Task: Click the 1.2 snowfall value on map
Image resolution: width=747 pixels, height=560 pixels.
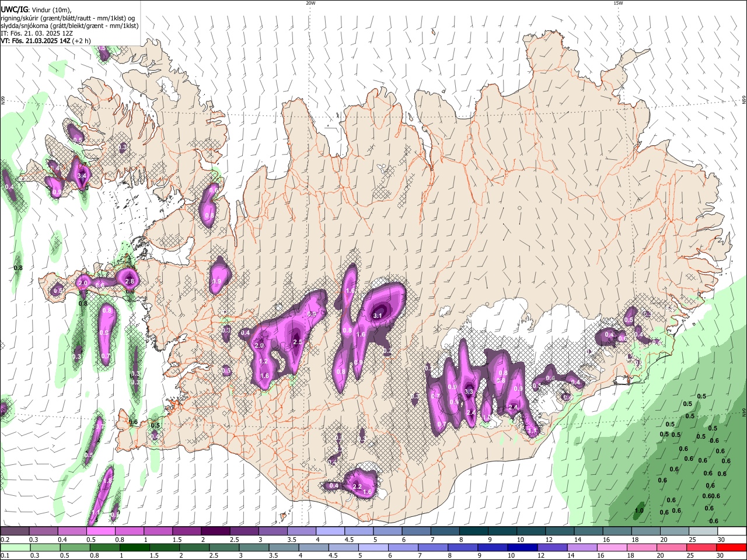Action: (x=263, y=362)
